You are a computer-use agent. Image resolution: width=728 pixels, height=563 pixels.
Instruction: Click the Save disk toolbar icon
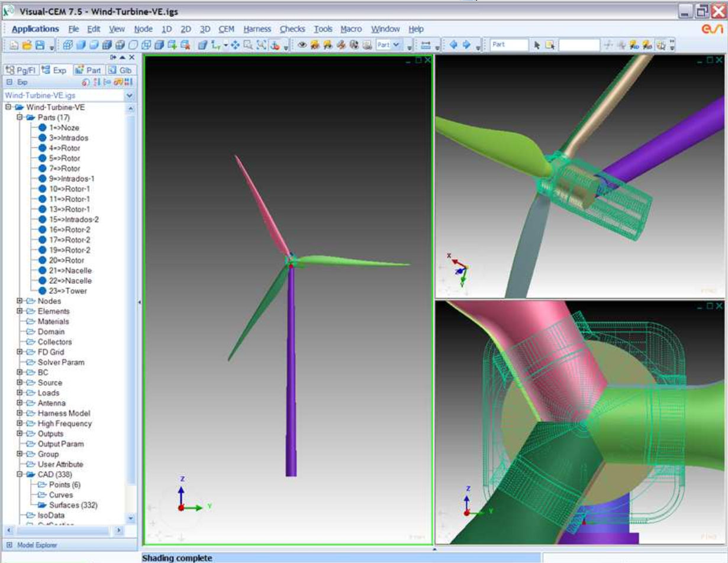40,45
